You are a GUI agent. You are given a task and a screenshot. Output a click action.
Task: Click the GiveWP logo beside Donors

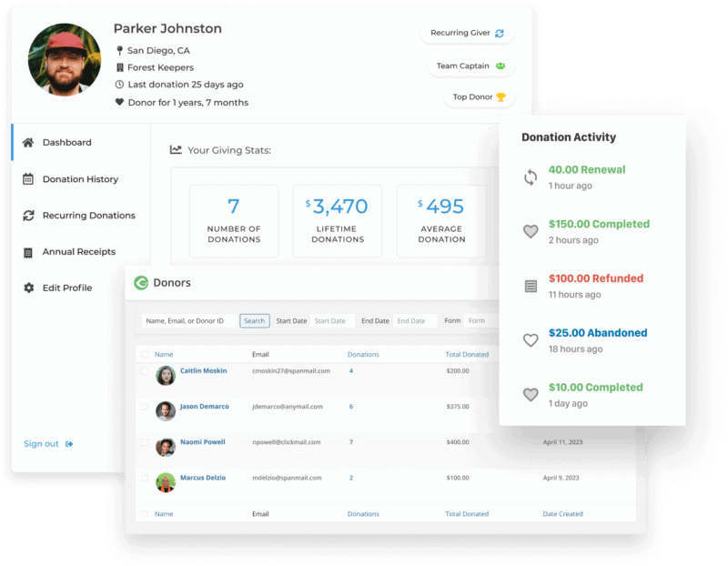click(141, 283)
